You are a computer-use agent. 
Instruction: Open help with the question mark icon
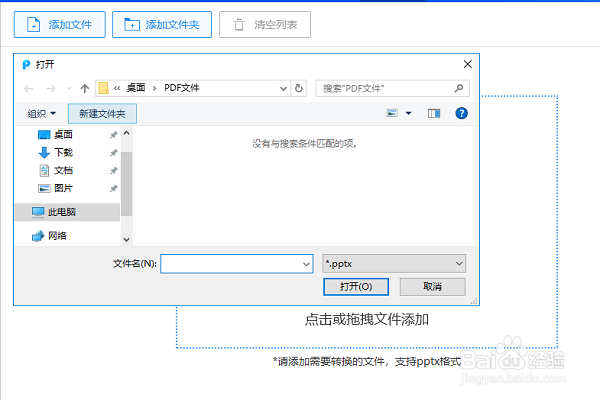coord(461,113)
